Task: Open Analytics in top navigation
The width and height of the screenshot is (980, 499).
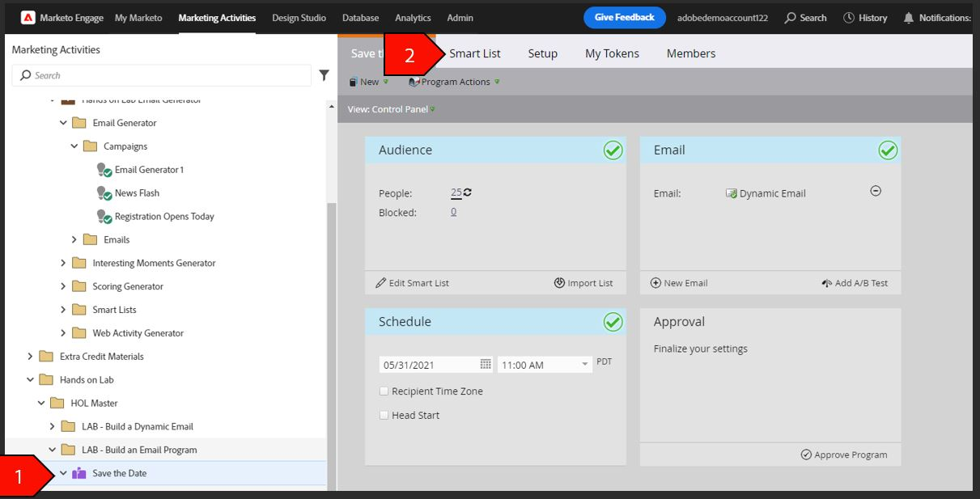Action: (x=413, y=18)
